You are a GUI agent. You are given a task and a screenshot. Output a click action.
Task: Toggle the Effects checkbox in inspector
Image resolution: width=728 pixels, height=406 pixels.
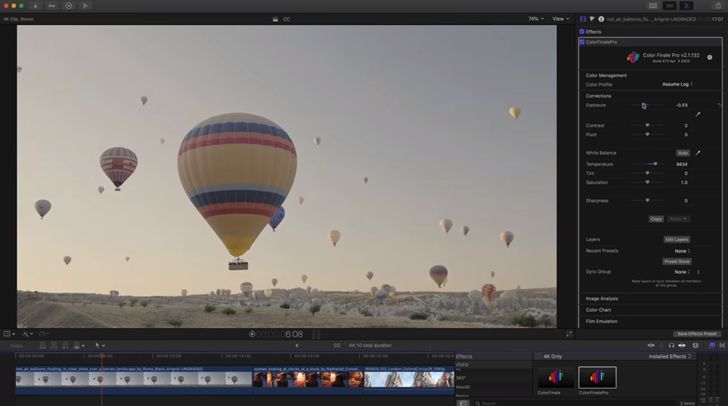tap(582, 32)
